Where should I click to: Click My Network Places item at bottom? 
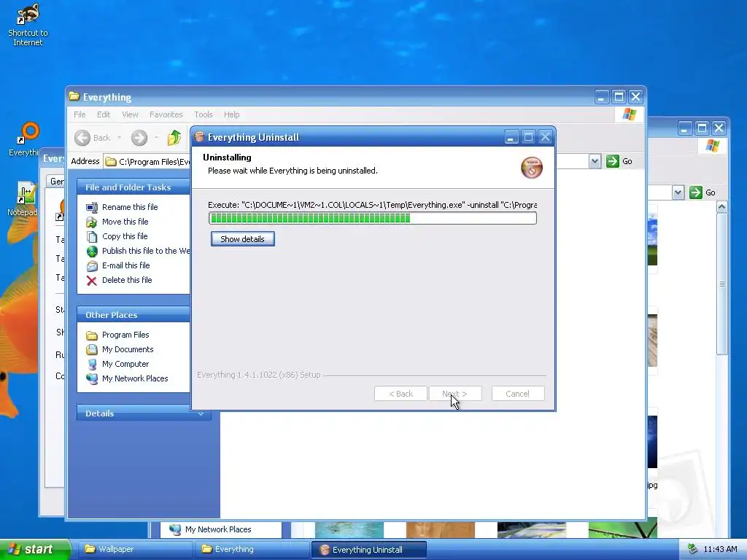click(211, 529)
